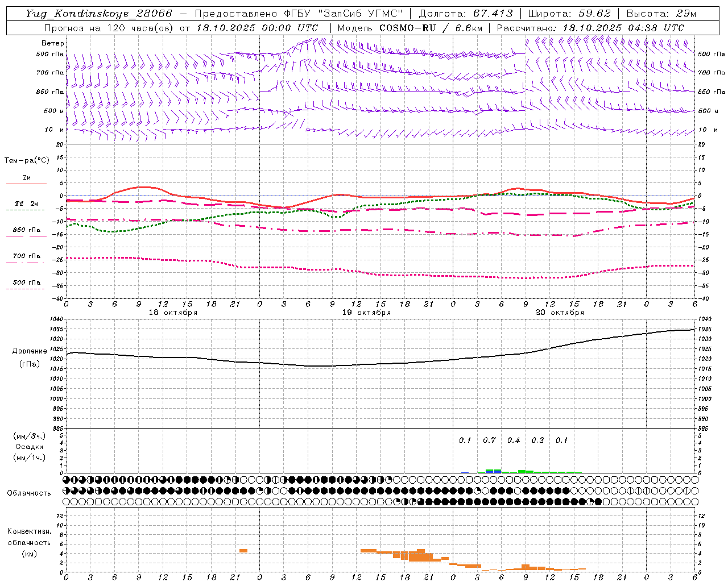Click the 0.7 precipitation amount
The image size is (728, 582).
coord(489,440)
